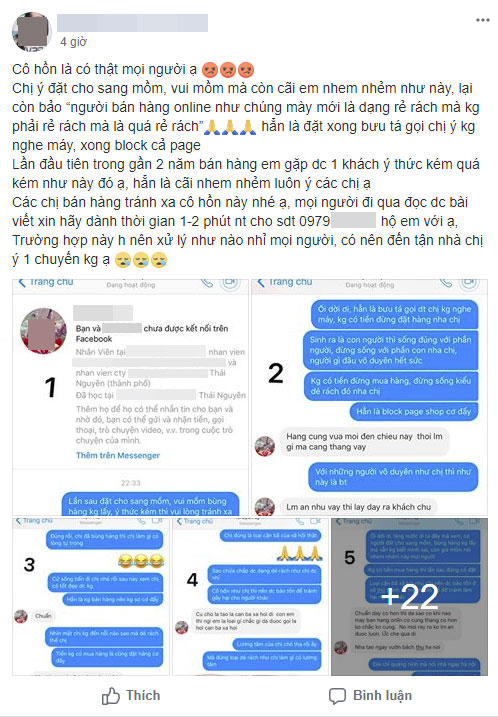Open screenshot 2 of the chat
Viewport: 498px width, 717px height.
(369, 397)
